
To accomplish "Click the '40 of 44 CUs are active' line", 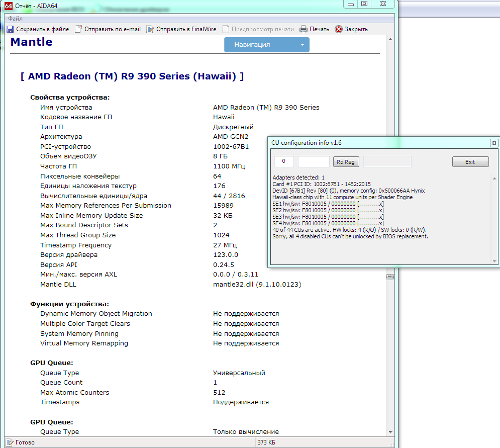I will coord(349,230).
